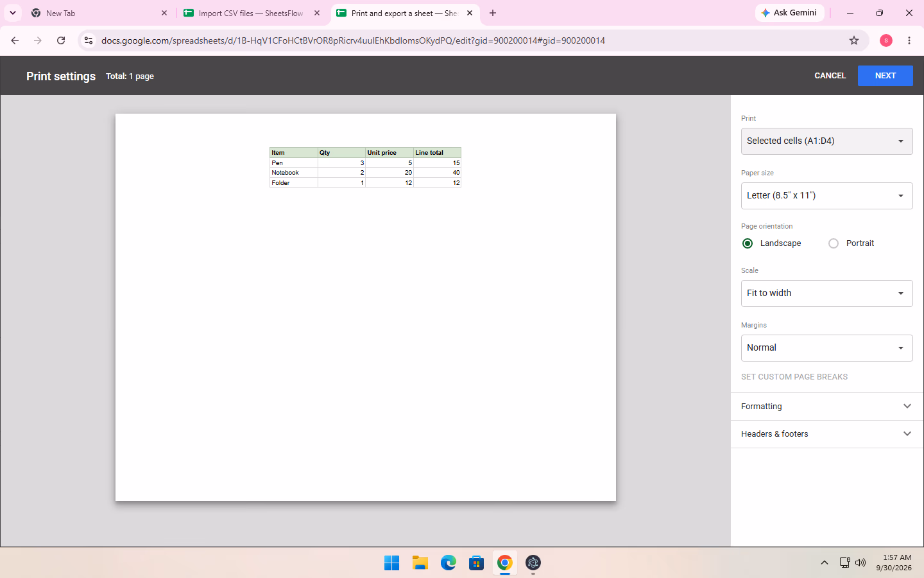Show hidden system tray icons
Image resolution: width=924 pixels, height=578 pixels.
click(825, 563)
